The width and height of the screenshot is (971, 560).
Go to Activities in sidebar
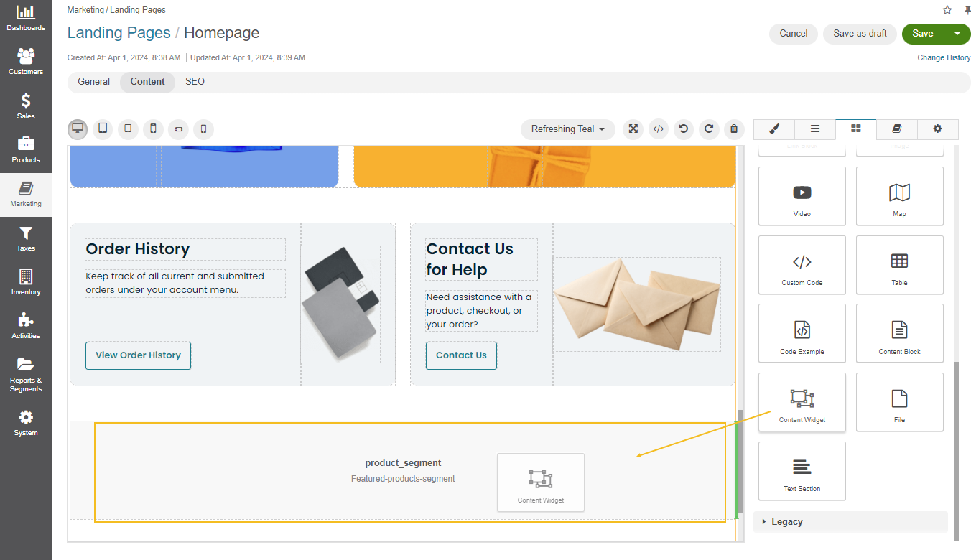tap(26, 326)
